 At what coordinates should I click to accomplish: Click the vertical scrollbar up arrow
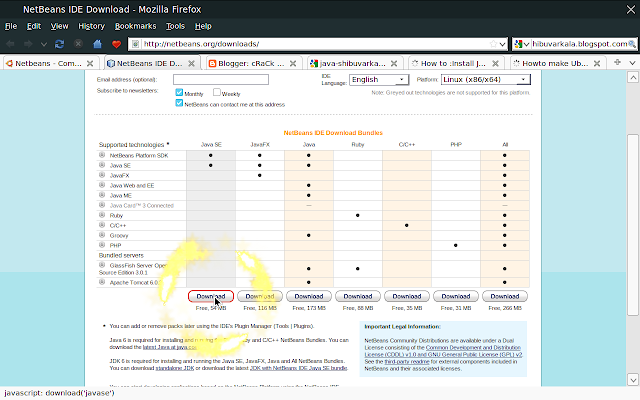coord(633,78)
